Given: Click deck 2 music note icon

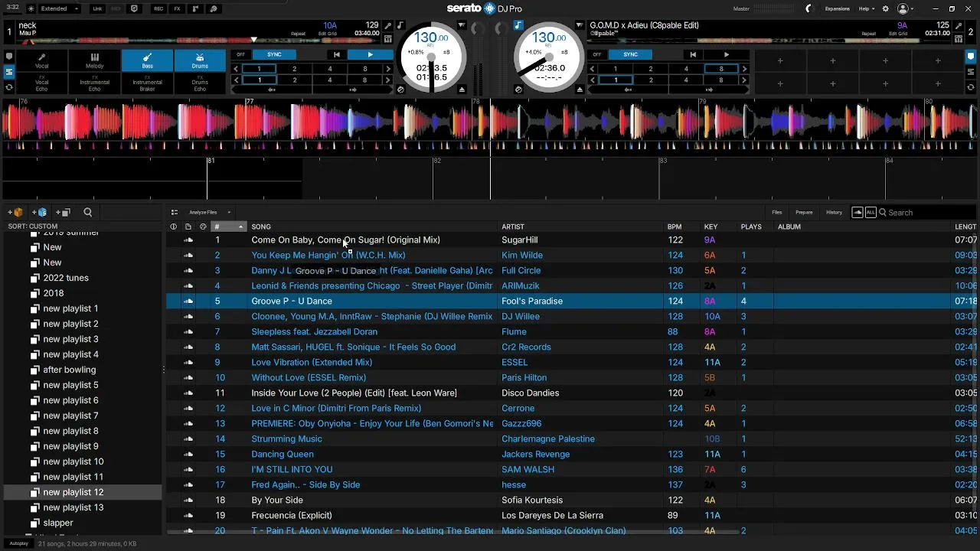Looking at the screenshot, I should 518,26.
